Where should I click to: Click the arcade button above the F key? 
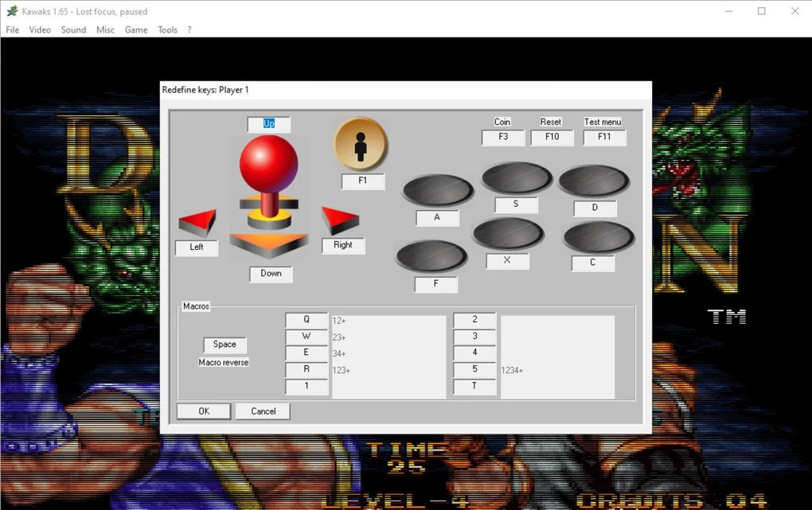(432, 256)
